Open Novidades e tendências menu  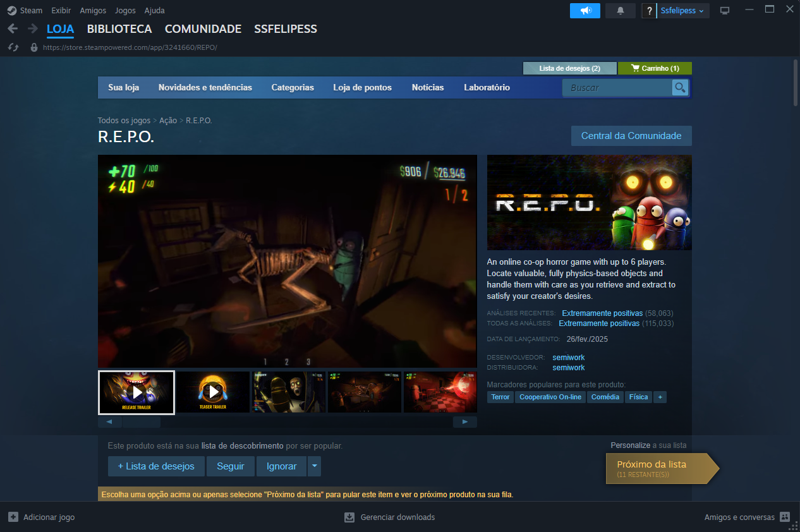(205, 88)
